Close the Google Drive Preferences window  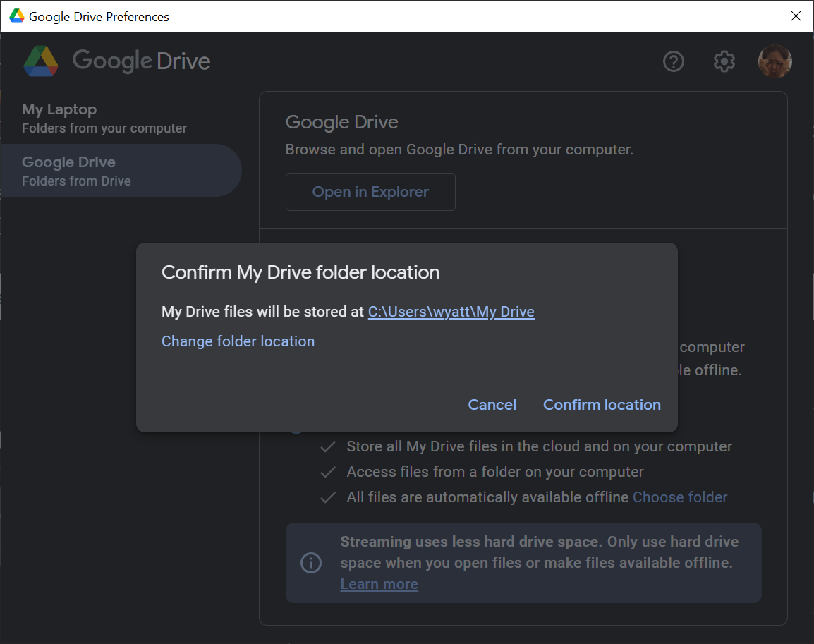tap(796, 16)
